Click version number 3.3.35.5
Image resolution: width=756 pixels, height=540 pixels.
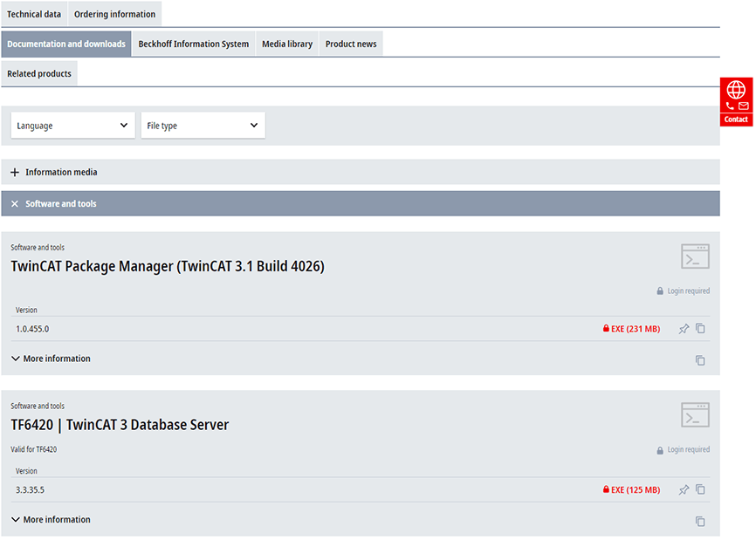pos(30,490)
